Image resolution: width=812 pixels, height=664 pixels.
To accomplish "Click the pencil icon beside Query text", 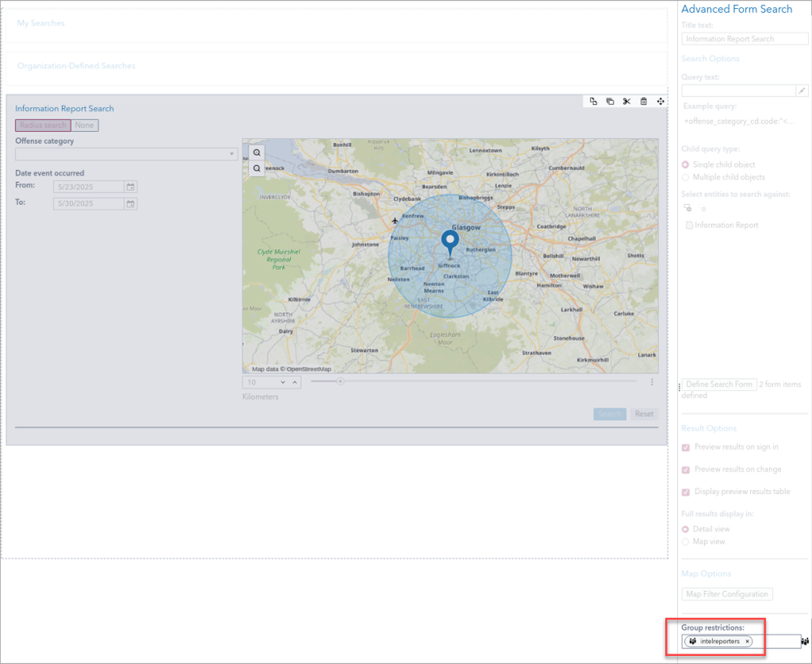I will click(802, 91).
